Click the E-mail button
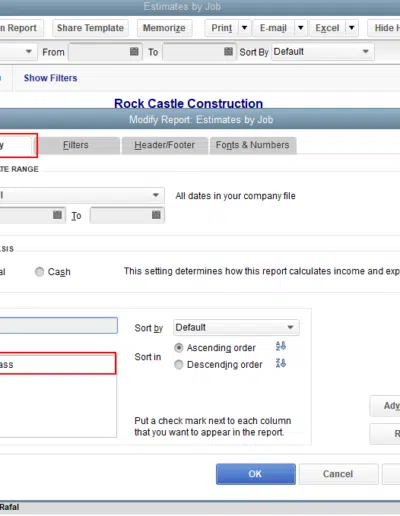Viewport: 400px width, 516px height. [273, 28]
